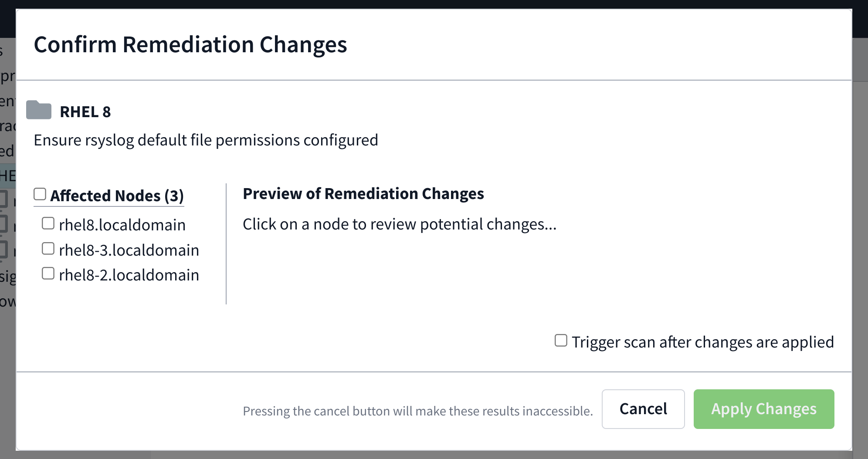Click the cancel warning note text
The image size is (868, 459).
pyautogui.click(x=417, y=411)
